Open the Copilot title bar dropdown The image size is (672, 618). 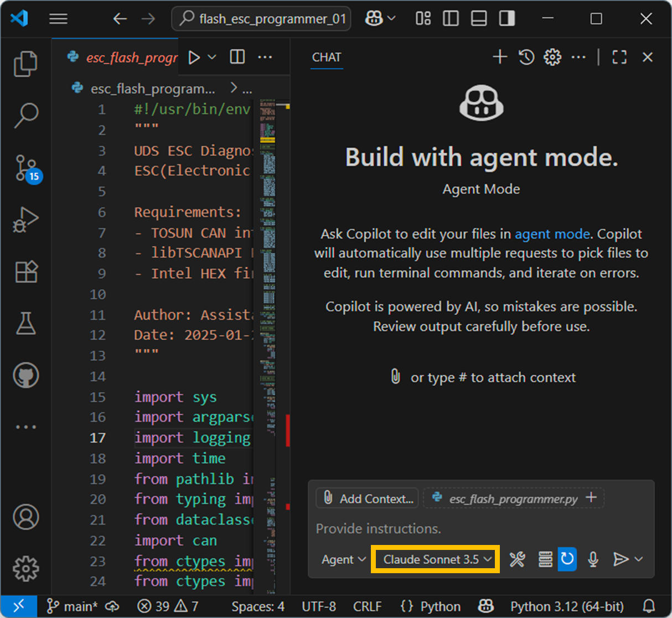pyautogui.click(x=380, y=19)
